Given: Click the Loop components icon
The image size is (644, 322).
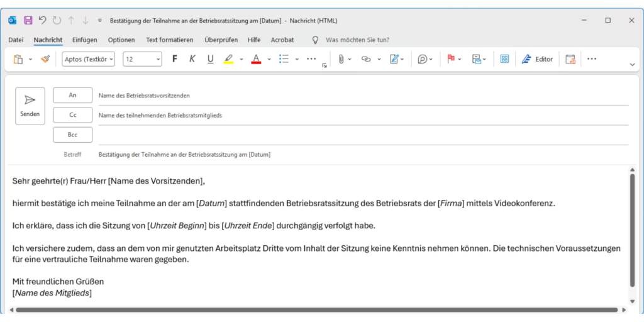Looking at the screenshot, I should coord(423,59).
